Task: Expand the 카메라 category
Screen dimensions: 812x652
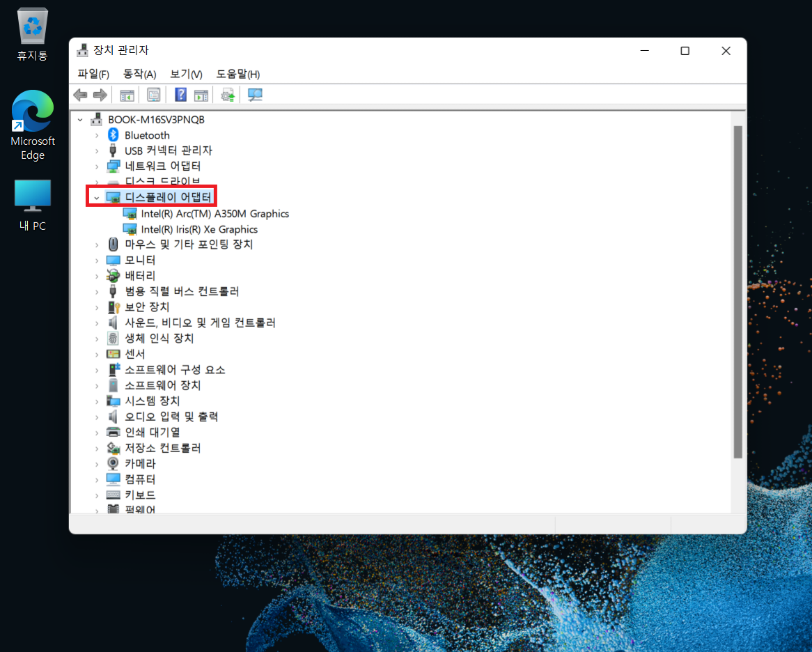Action: (x=97, y=464)
